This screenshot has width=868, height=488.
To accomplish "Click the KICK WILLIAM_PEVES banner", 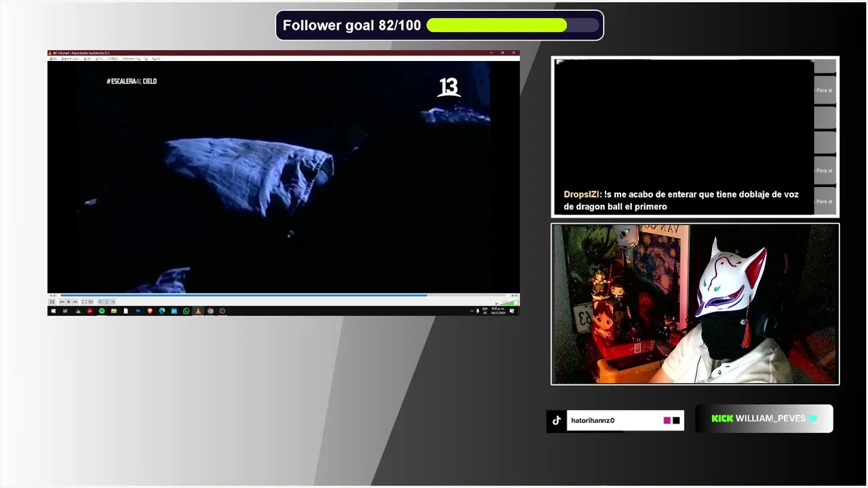I will (x=764, y=419).
